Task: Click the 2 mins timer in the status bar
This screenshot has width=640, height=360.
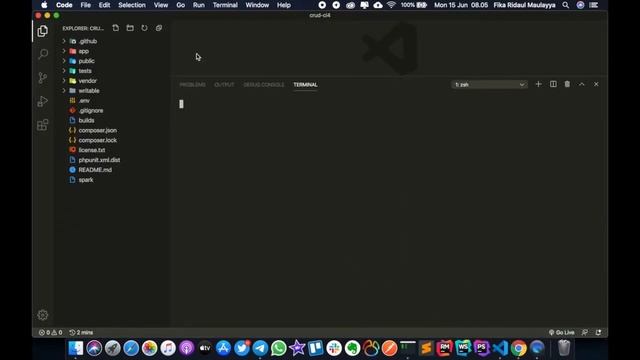Action: tap(81, 332)
